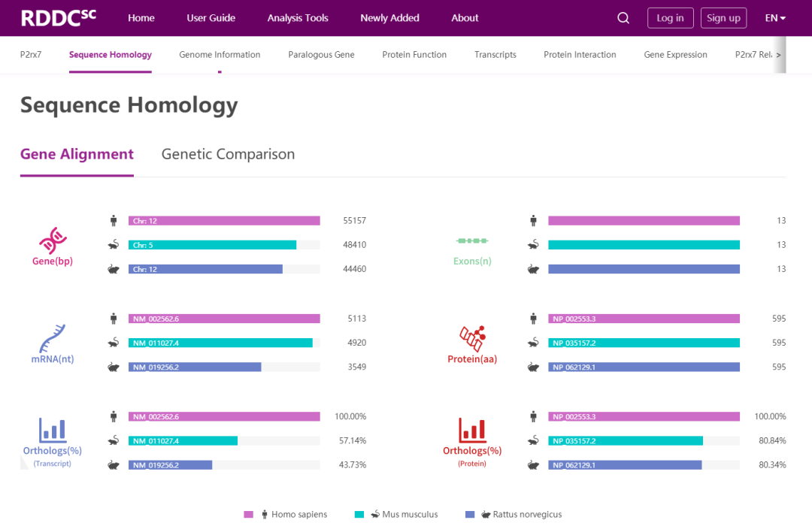
Task: Click the Log in button
Action: click(x=670, y=18)
